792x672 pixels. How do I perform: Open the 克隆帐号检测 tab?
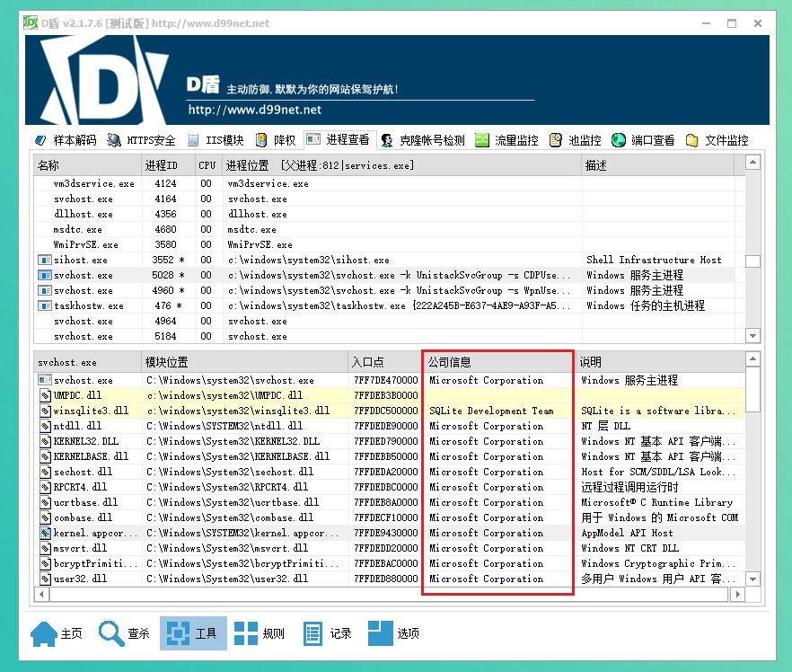click(423, 140)
